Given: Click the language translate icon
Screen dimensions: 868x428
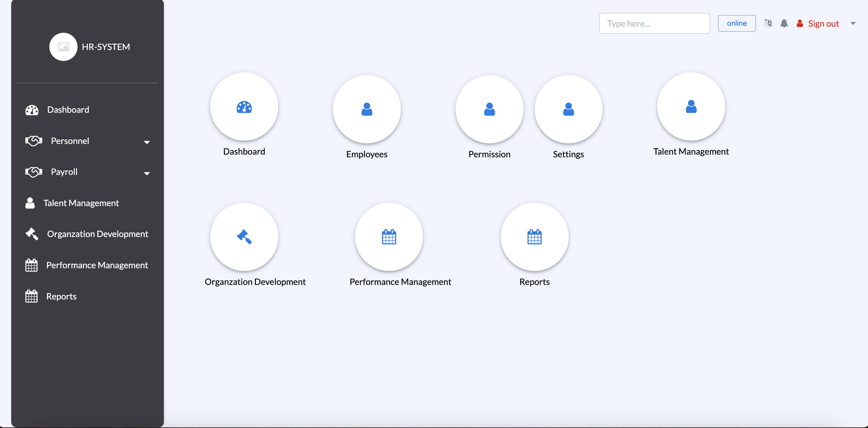Looking at the screenshot, I should pos(768,23).
